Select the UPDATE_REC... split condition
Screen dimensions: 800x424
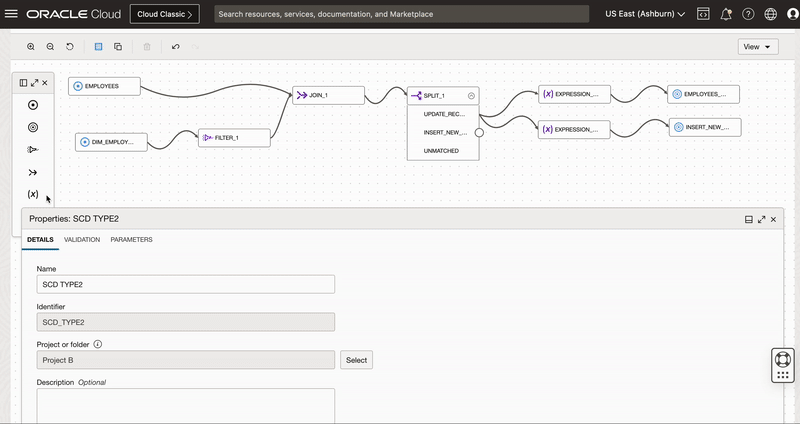tap(443, 114)
